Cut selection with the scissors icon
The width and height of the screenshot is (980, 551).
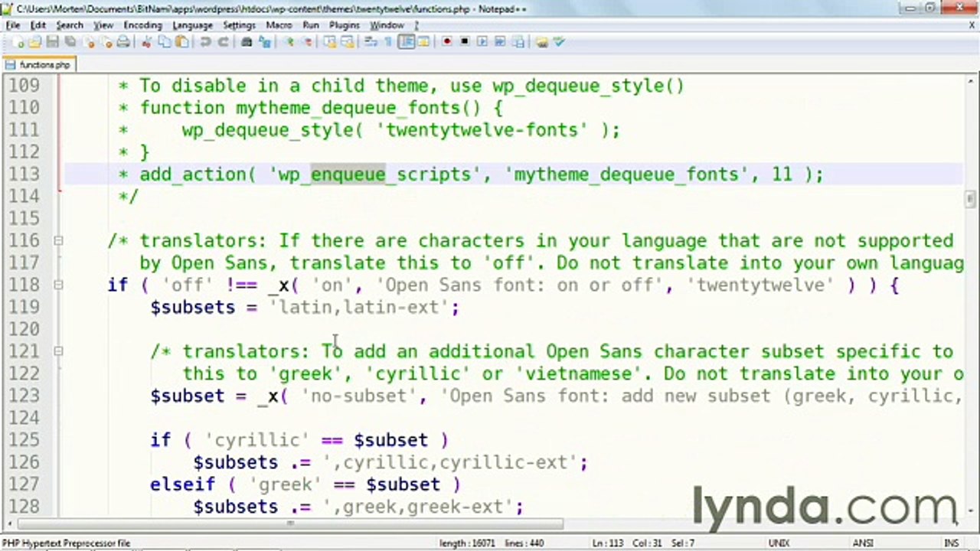[146, 42]
